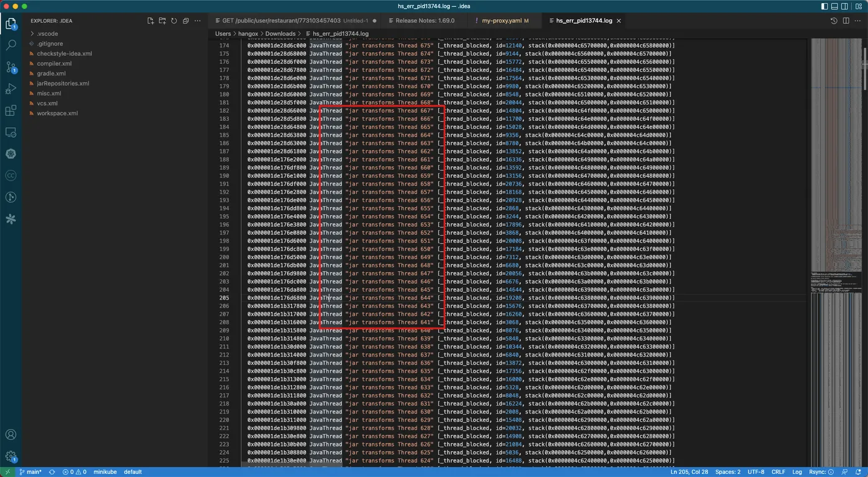Open the Spaces: 2 indentation selector
Image resolution: width=868 pixels, height=477 pixels.
[728, 472]
